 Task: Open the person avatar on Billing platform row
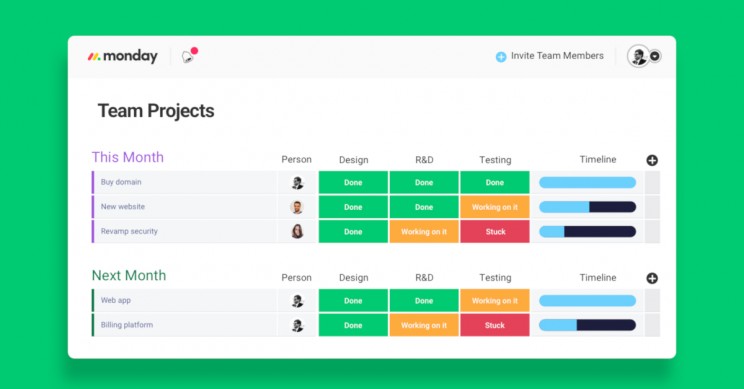coord(297,325)
